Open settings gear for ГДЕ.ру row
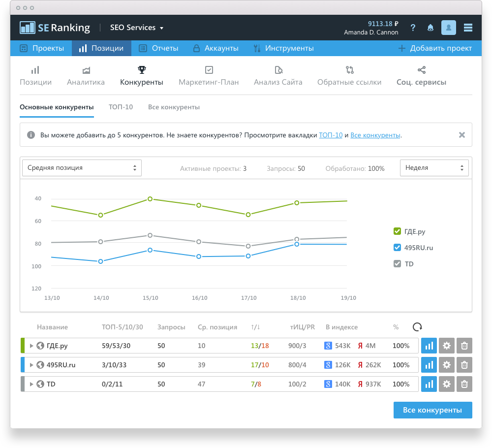 pos(447,346)
